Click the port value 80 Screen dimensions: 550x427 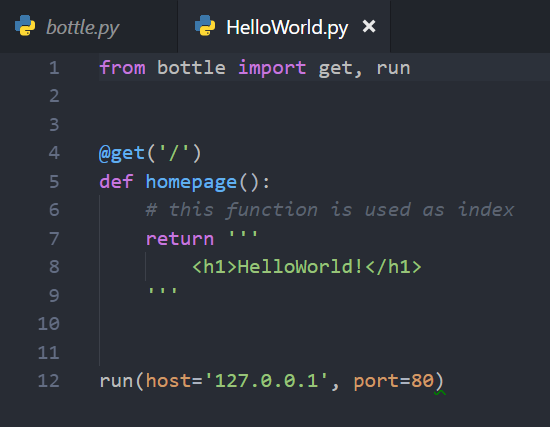pyautogui.click(x=422, y=381)
